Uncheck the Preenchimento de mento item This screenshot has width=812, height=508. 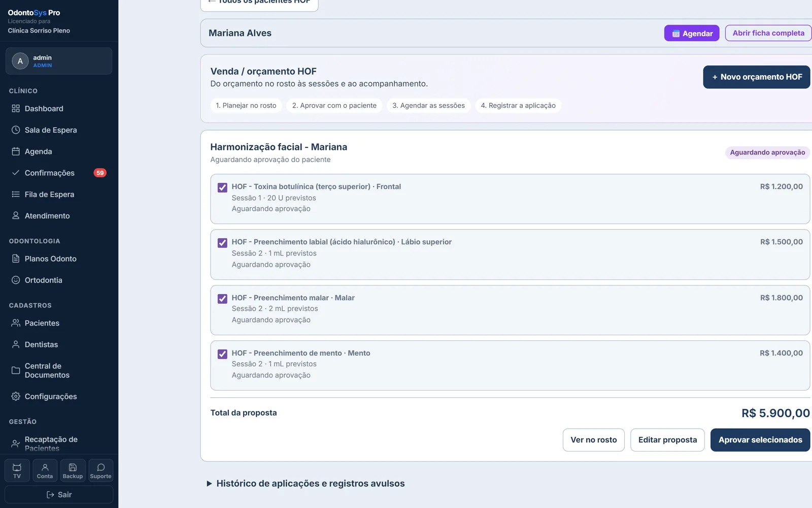(x=222, y=354)
